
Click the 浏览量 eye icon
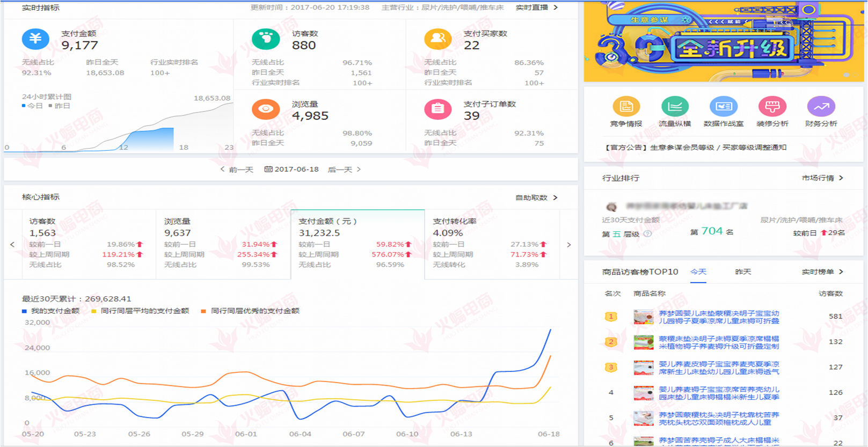coord(266,109)
